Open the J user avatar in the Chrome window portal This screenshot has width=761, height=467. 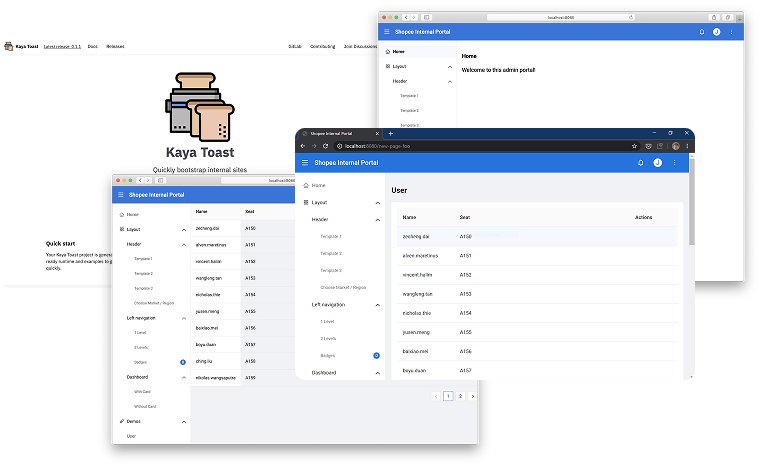pyautogui.click(x=658, y=163)
